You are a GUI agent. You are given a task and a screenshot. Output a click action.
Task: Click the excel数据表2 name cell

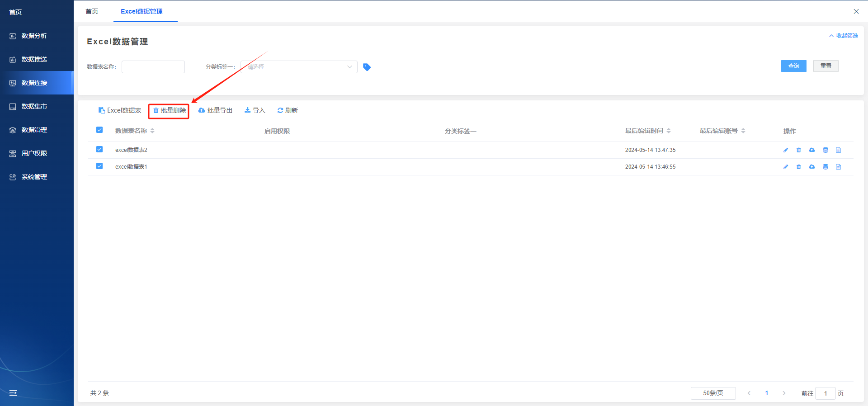coord(131,150)
